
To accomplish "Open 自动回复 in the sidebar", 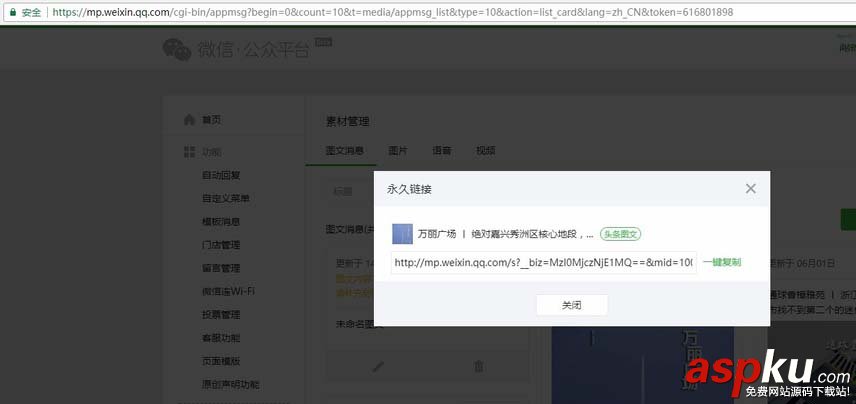I will 221,175.
